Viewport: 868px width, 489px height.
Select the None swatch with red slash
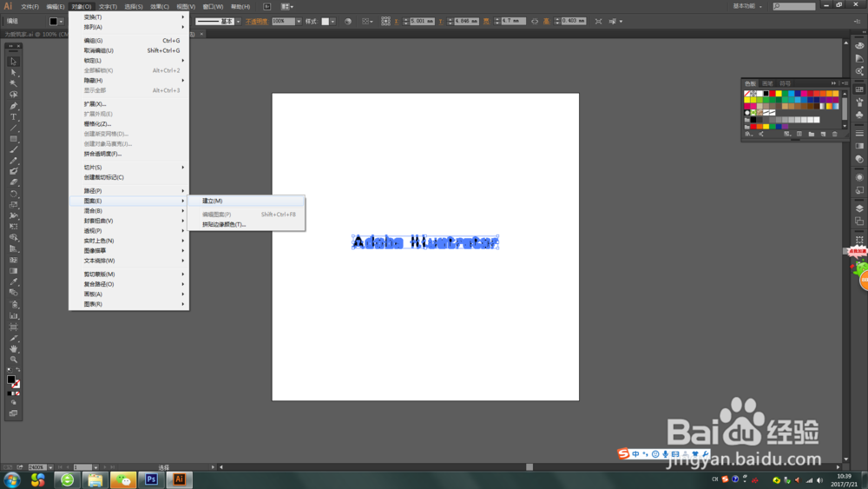pos(747,94)
